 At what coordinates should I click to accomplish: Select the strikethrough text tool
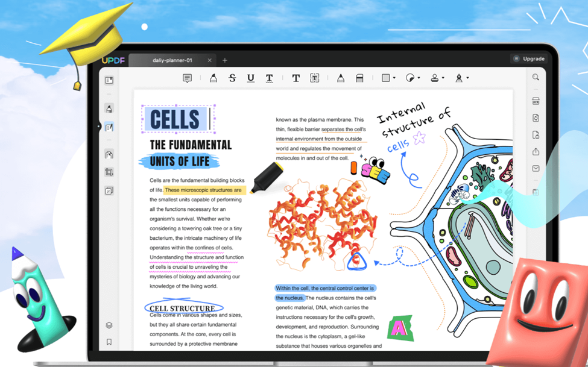pyautogui.click(x=232, y=78)
